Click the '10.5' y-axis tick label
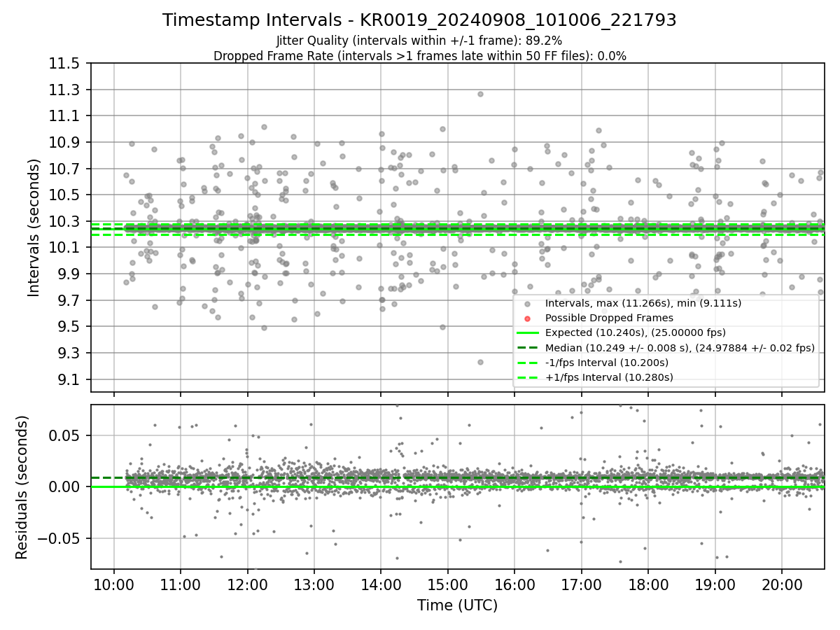Viewport: 840px width, 630px height. coord(65,195)
